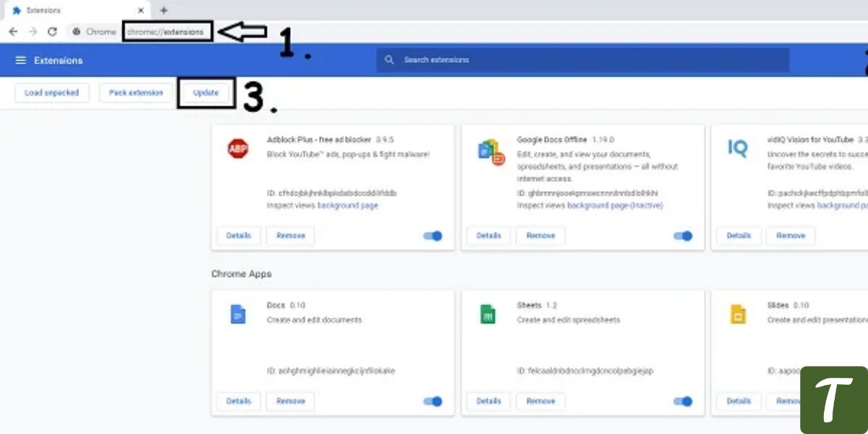Open Details for Google Docs Offline
This screenshot has width=868, height=434.
pos(489,236)
